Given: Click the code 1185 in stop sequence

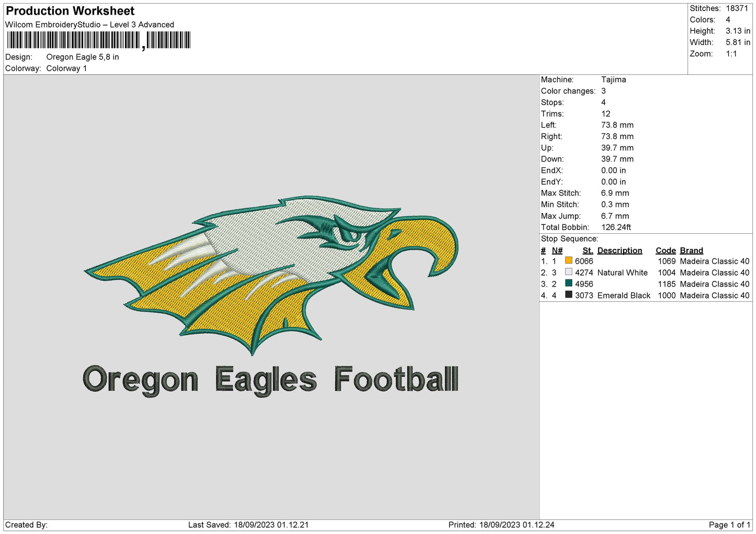Looking at the screenshot, I should click(x=667, y=284).
